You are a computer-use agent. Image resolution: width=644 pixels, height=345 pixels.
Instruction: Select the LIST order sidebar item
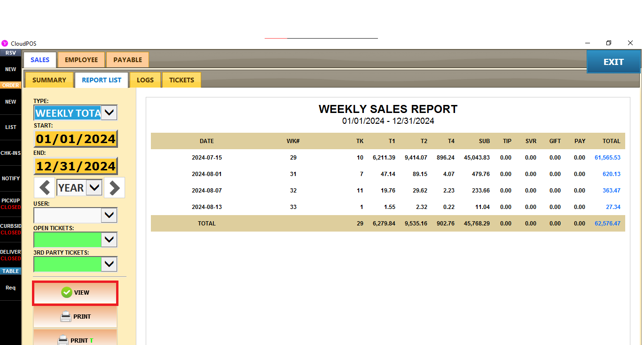[x=10, y=127]
